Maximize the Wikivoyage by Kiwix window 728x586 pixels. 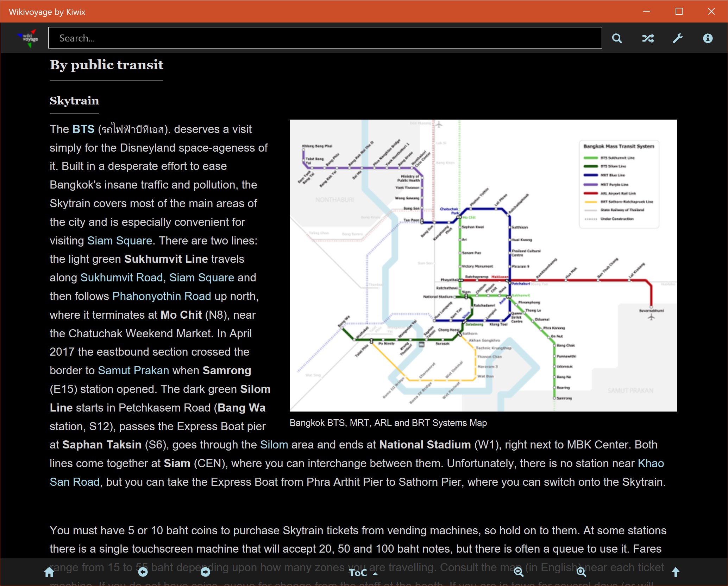pos(679,12)
